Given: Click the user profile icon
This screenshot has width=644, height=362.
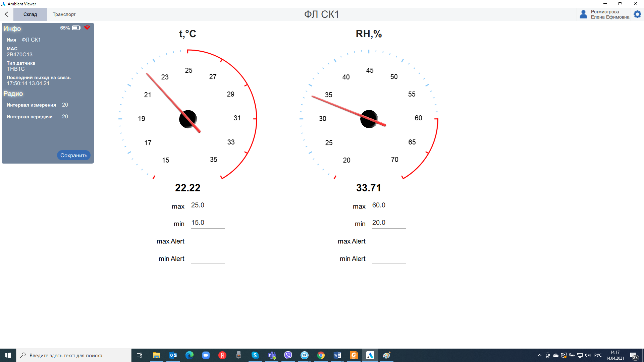Looking at the screenshot, I should point(583,14).
